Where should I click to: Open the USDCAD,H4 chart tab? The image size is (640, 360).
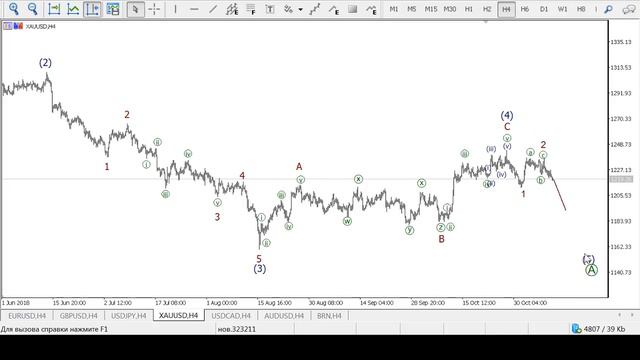click(x=231, y=316)
